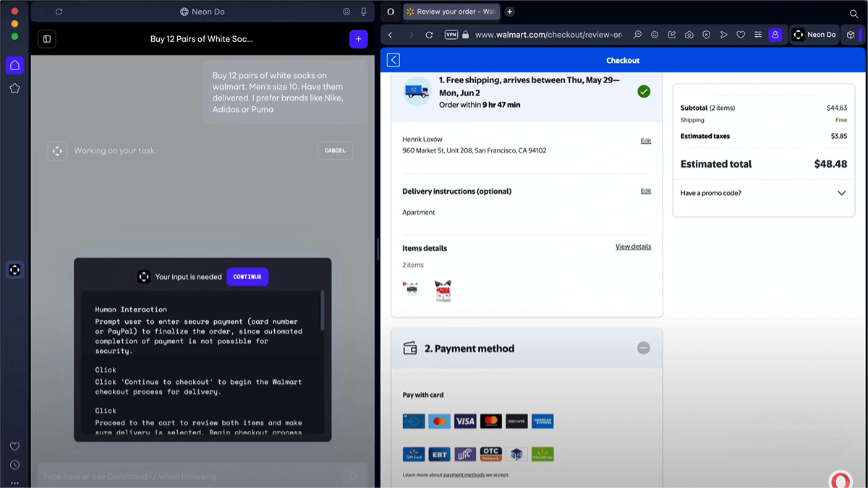The height and width of the screenshot is (488, 868).
Task: Toggle the sidebar panel layout icon
Action: coord(47,39)
